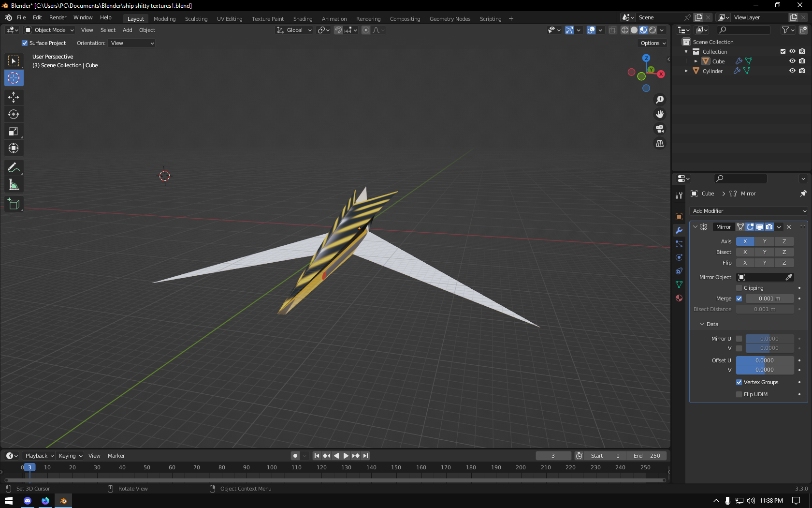
Task: Activate the Transform tool
Action: pyautogui.click(x=14, y=148)
